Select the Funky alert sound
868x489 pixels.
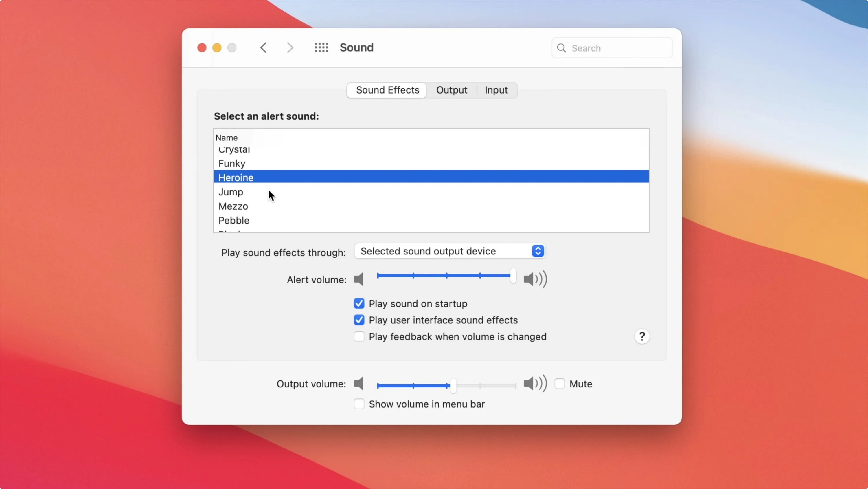click(232, 164)
